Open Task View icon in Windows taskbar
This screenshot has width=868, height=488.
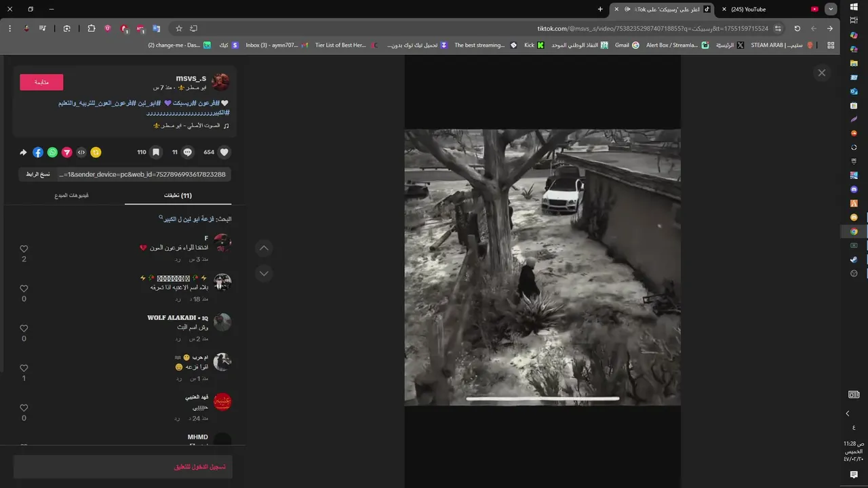click(x=854, y=21)
